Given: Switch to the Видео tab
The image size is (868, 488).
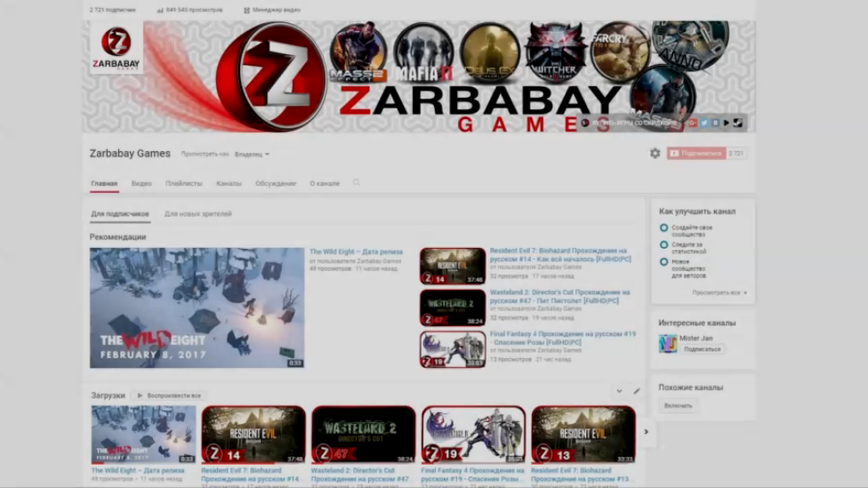Looking at the screenshot, I should click(x=141, y=183).
